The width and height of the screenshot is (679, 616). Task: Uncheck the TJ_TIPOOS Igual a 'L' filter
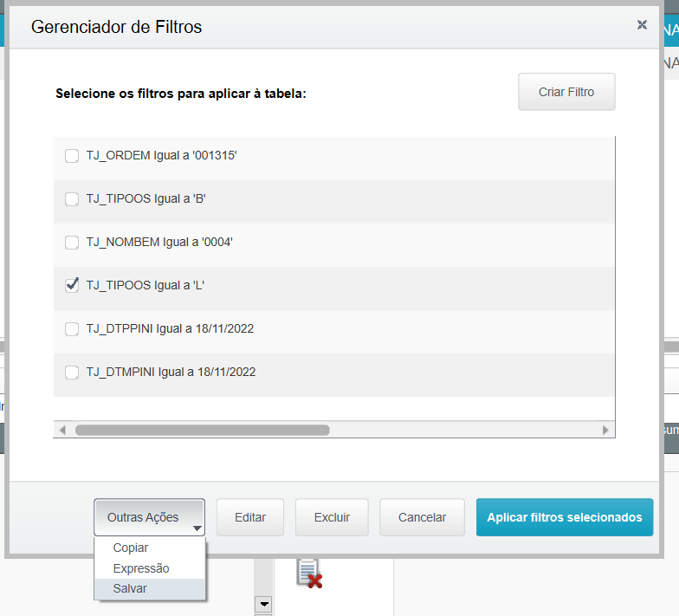pos(72,286)
